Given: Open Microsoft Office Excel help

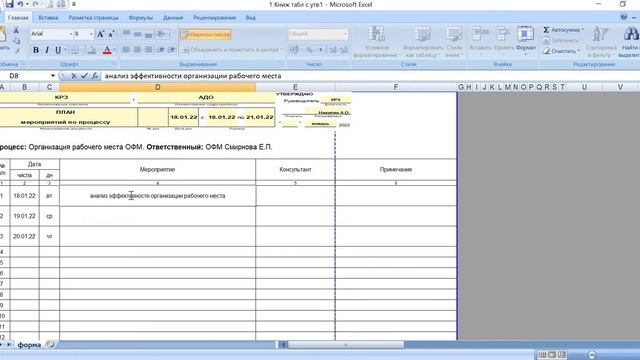Looking at the screenshot, I should [x=624, y=17].
